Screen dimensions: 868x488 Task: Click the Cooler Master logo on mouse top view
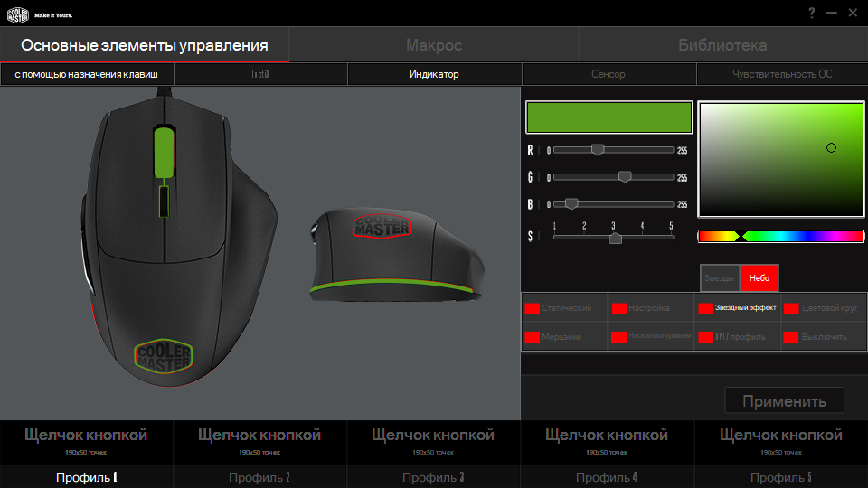click(x=164, y=356)
